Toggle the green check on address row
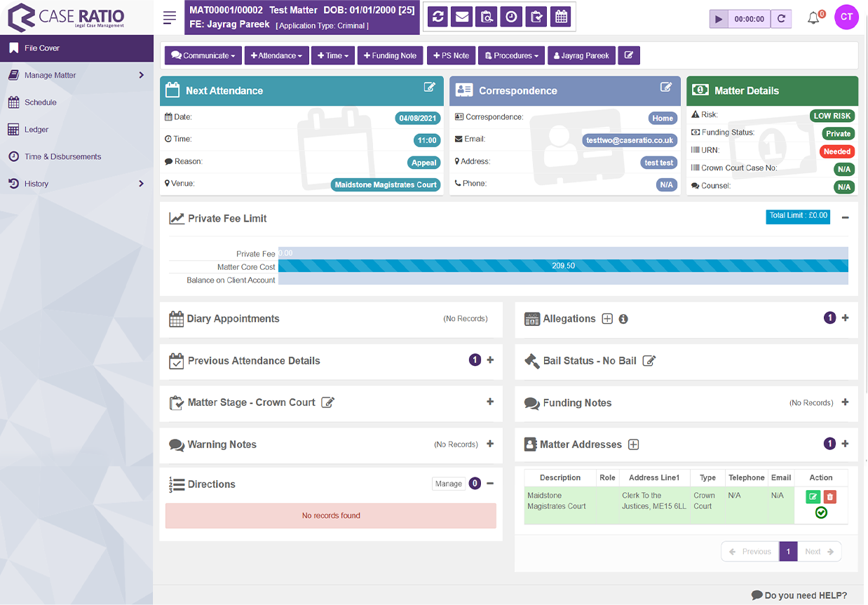The width and height of the screenshot is (868, 605). pyautogui.click(x=821, y=512)
